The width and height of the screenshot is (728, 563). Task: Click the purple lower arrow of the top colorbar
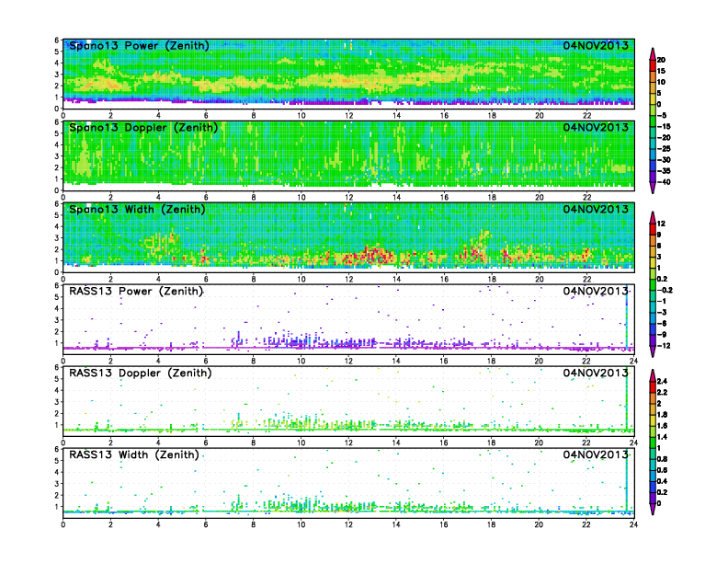click(653, 188)
